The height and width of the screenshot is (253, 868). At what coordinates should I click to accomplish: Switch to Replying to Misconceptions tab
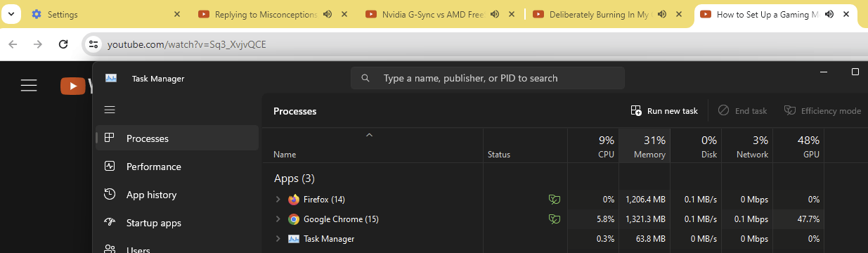[273, 14]
